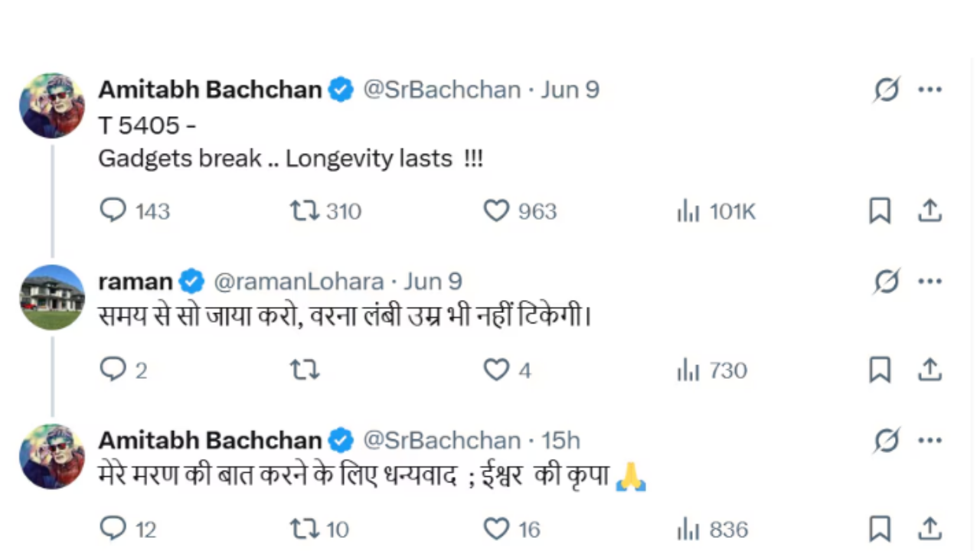Click raman's house profile picture
980x551 pixels.
pyautogui.click(x=52, y=297)
